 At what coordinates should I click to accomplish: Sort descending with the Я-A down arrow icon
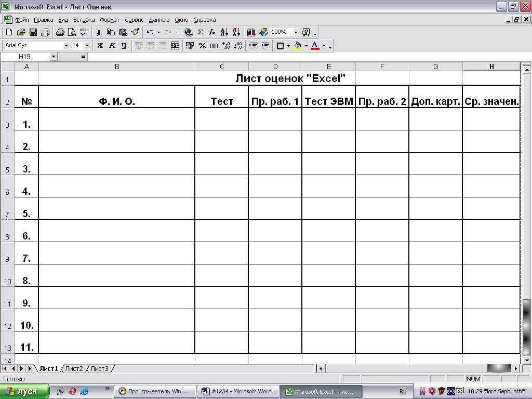[236, 32]
